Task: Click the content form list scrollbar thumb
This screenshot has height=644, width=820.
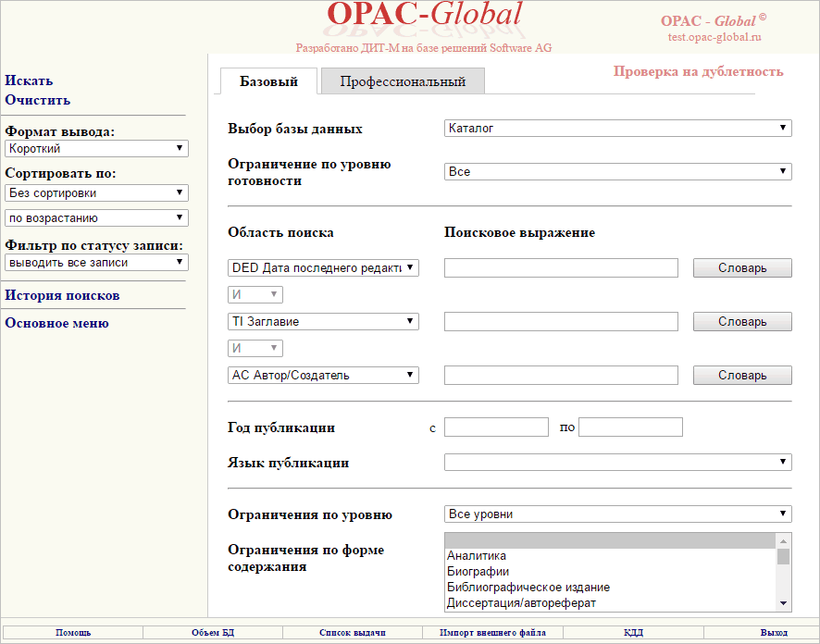Action: (x=783, y=557)
